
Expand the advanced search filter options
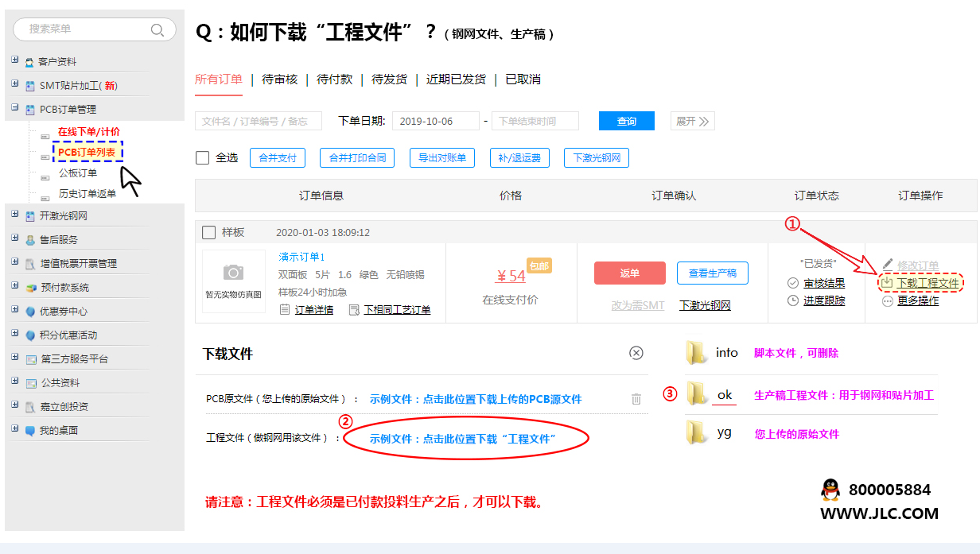(693, 121)
